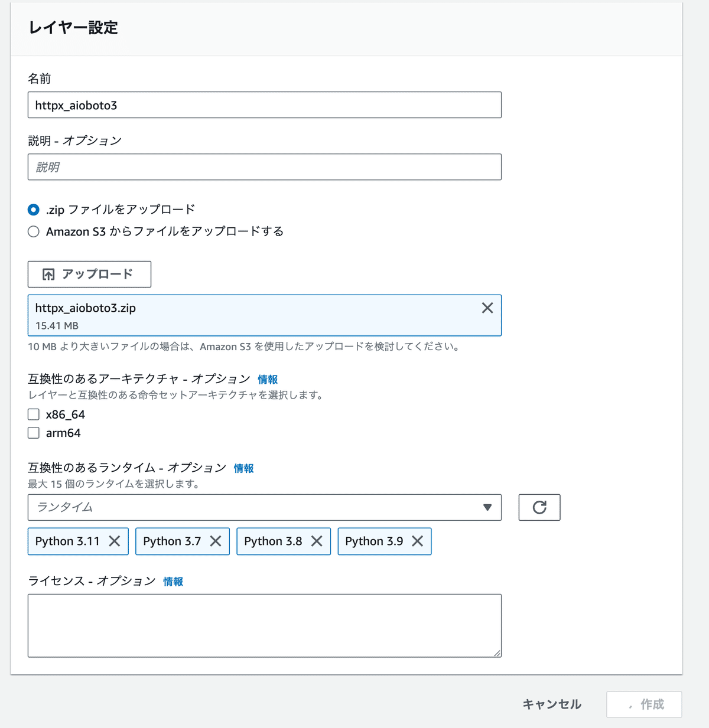Remove the Python 3.9 runtime tag
The image size is (709, 728).
click(x=418, y=541)
